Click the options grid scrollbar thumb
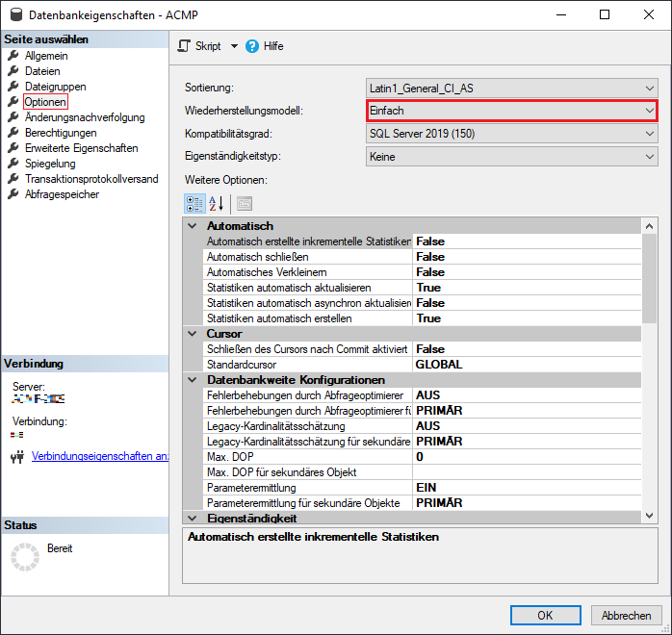The image size is (672, 635). point(649,278)
